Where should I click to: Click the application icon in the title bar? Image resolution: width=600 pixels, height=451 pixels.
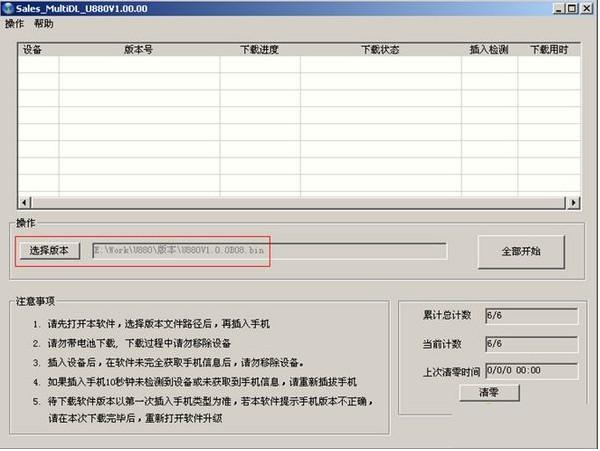[x=8, y=8]
